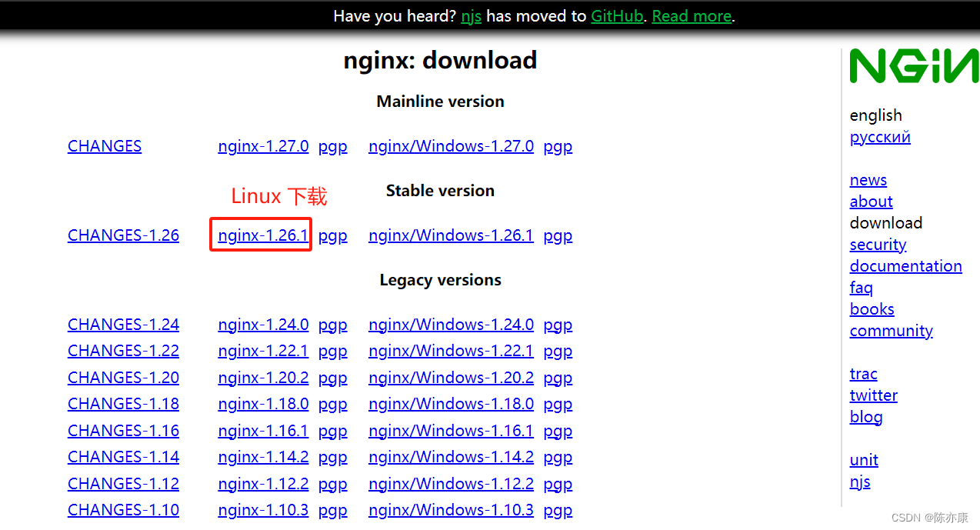Open CHANGES-1.24 link
Screen dimensions: 980x530
123,325
